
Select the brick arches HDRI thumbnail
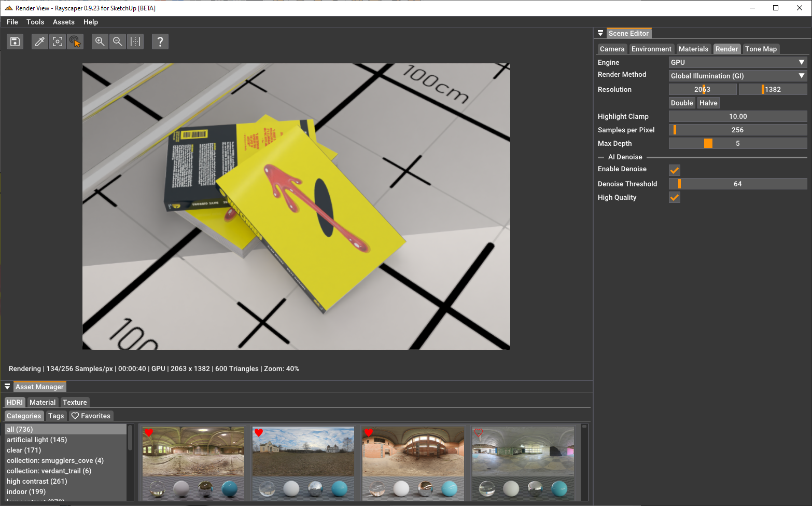[413, 463]
